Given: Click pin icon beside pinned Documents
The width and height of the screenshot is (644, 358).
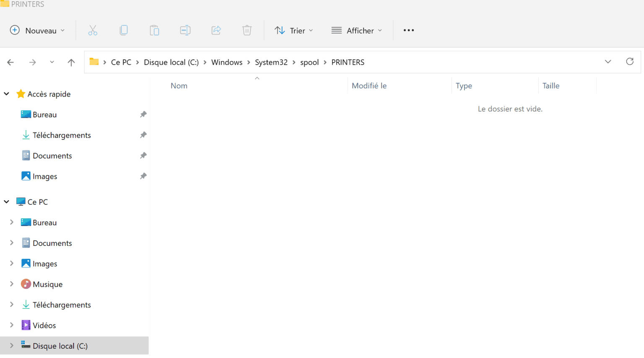Looking at the screenshot, I should 143,155.
